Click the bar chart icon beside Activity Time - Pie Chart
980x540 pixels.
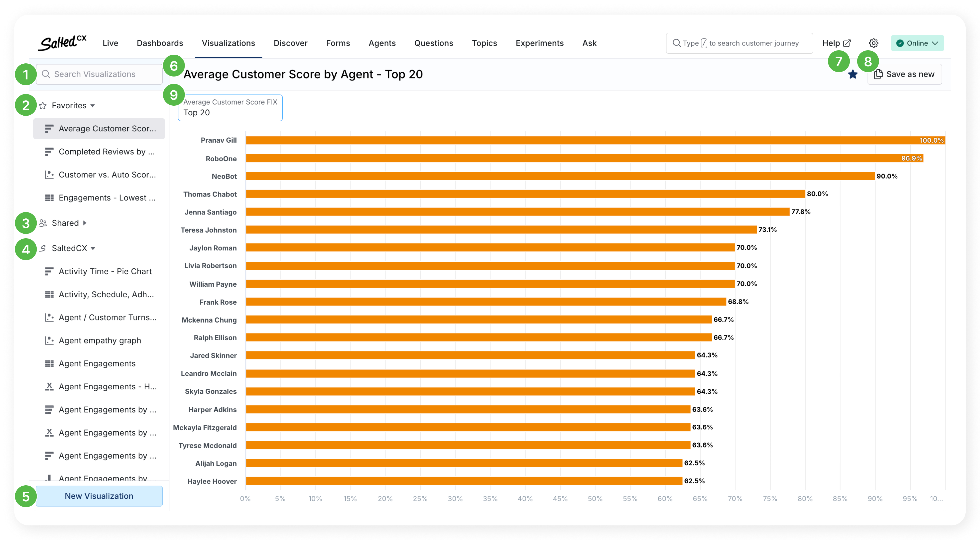[49, 272]
